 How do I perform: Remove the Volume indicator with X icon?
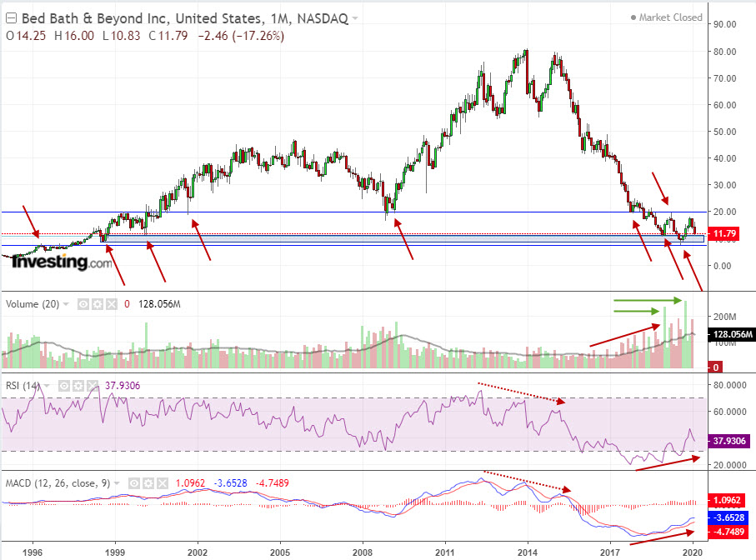click(x=112, y=304)
